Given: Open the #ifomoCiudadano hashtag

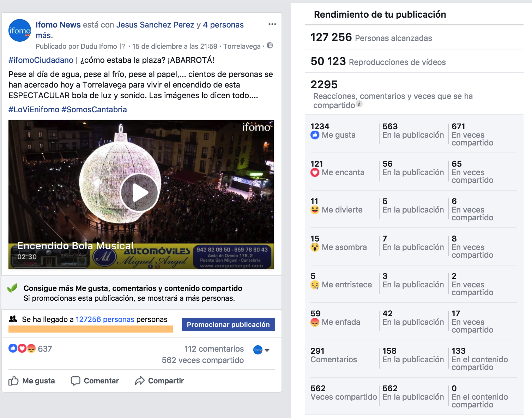Looking at the screenshot, I should pos(41,60).
